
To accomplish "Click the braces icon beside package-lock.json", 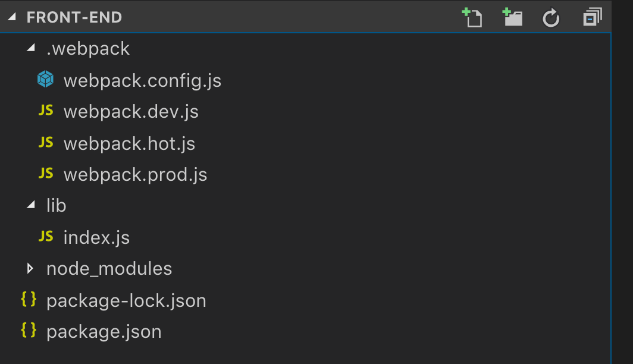I will [x=29, y=299].
